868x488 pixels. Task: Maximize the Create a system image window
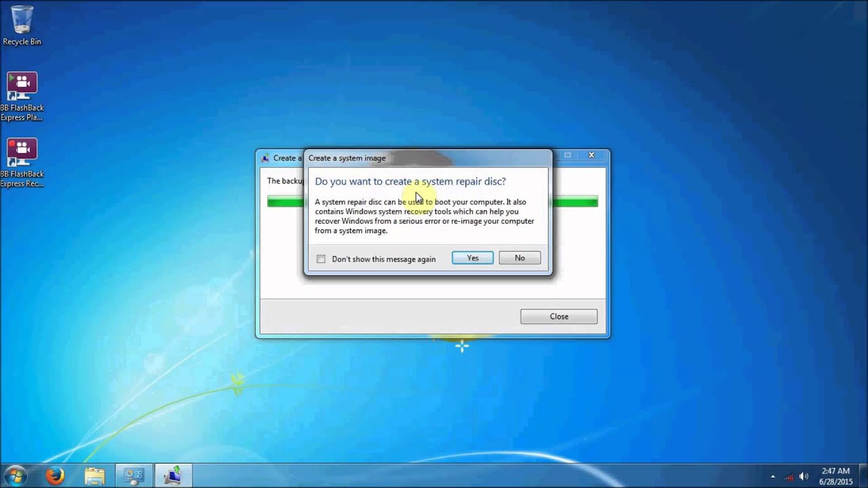(568, 155)
